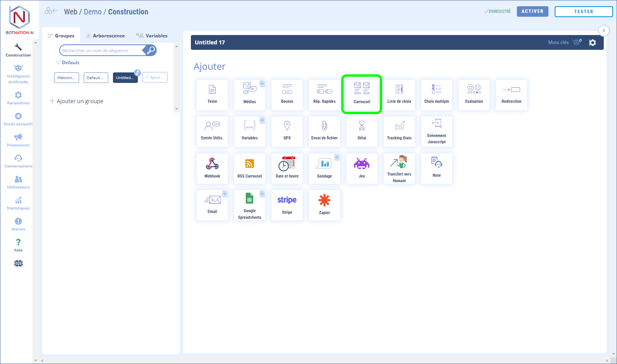Open the Variables tab

[x=152, y=36]
